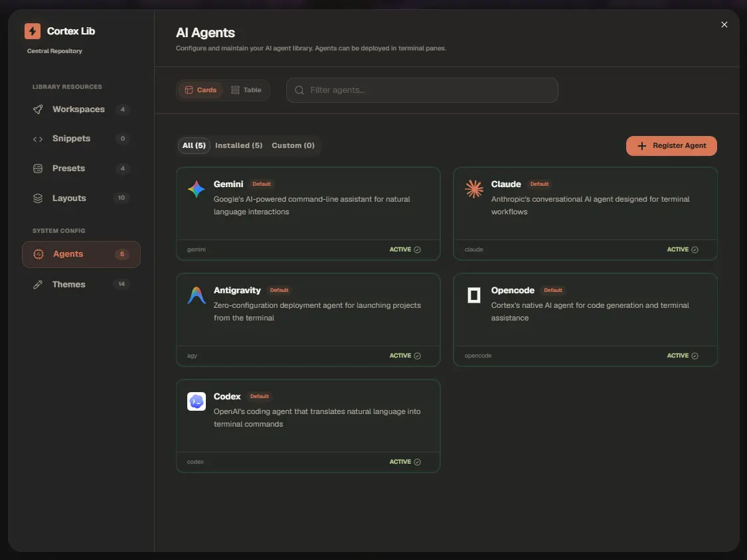747x560 pixels.
Task: Click the Antigravity arch logo
Action: tap(197, 295)
